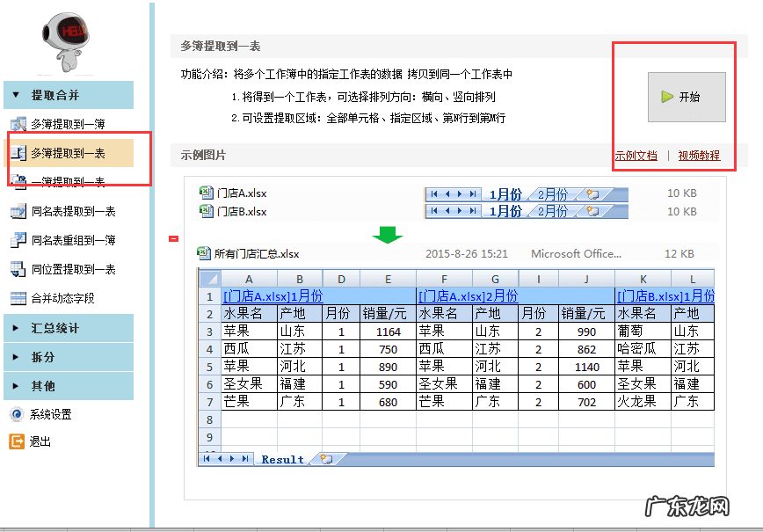The height and width of the screenshot is (532, 763).
Task: Click the 合并动态字段 icon
Action: tap(18, 298)
